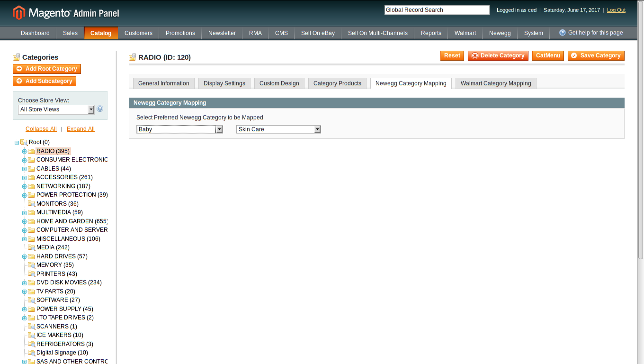Click the Expand All link
This screenshot has width=644, height=364.
80,129
